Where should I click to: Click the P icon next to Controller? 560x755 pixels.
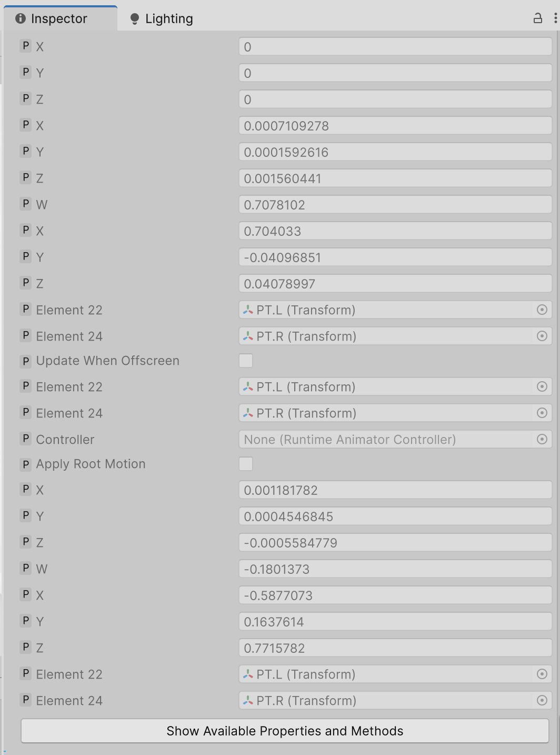26,439
